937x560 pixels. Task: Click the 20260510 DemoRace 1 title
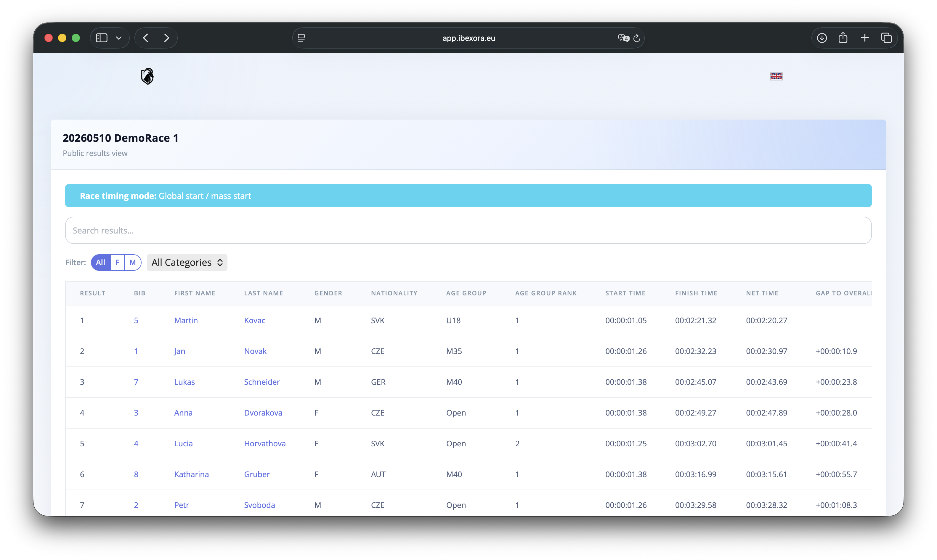[121, 138]
